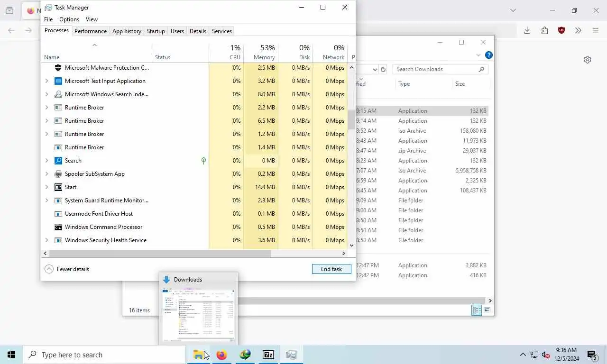Click the Microsoft Windows Search Indexer icon
607x364 pixels.
coord(58,94)
